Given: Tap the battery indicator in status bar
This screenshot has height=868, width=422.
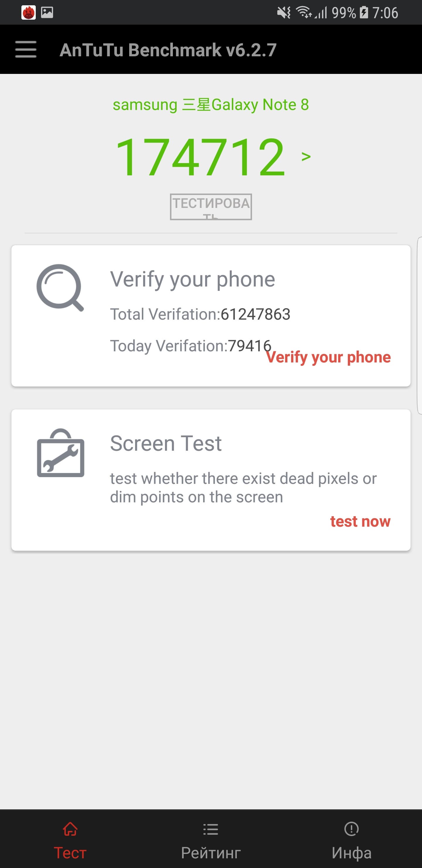Looking at the screenshot, I should (x=364, y=13).
